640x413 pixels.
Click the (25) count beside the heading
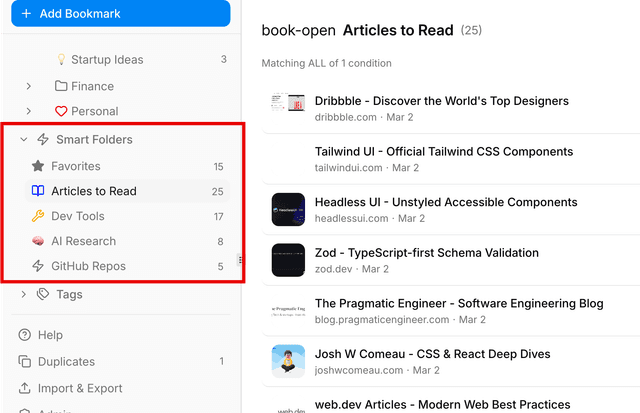coord(471,30)
